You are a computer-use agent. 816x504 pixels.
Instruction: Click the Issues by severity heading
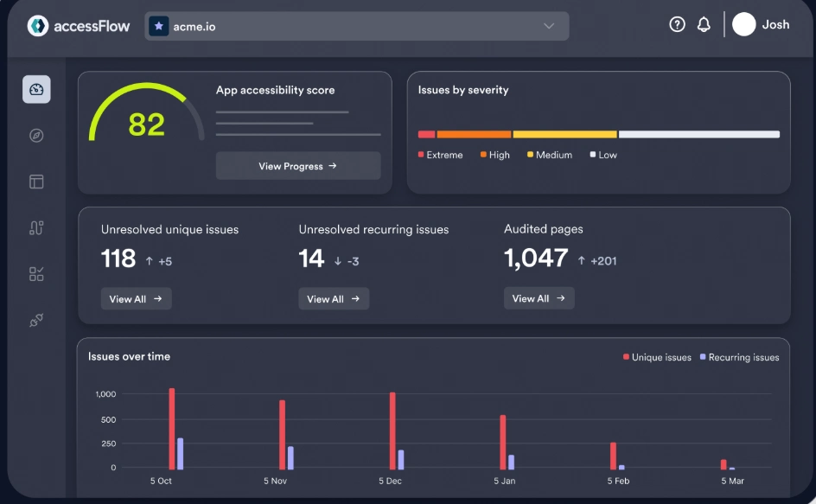(463, 90)
